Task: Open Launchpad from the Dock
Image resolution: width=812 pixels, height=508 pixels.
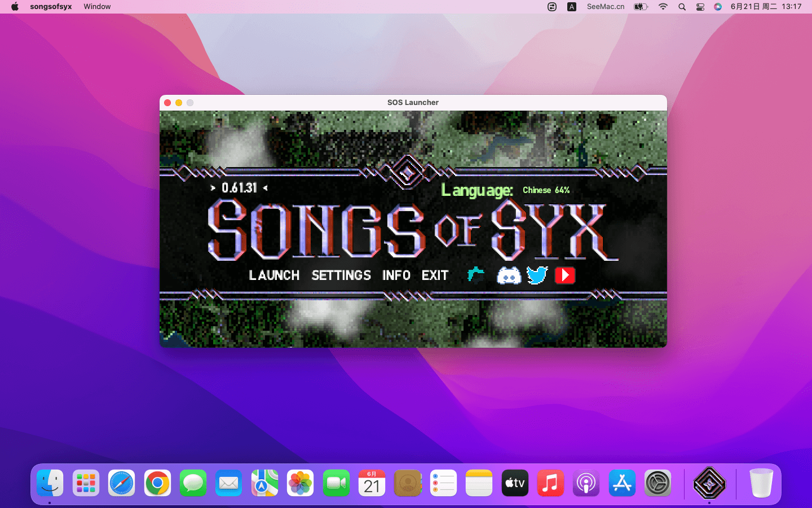Action: tap(86, 483)
